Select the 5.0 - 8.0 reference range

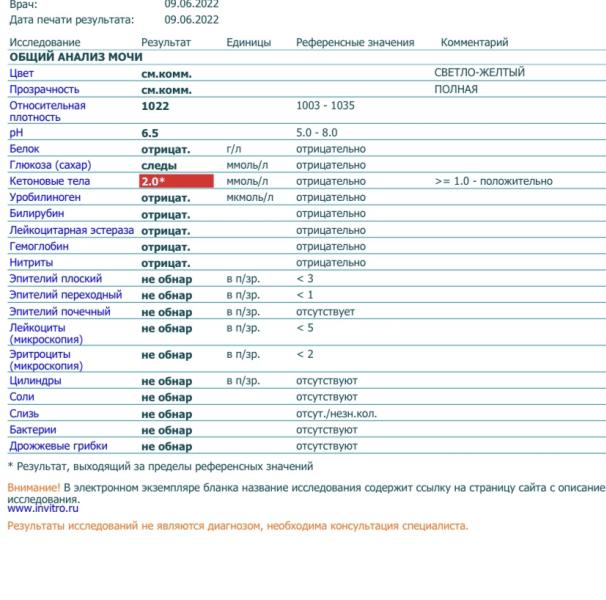tap(317, 133)
